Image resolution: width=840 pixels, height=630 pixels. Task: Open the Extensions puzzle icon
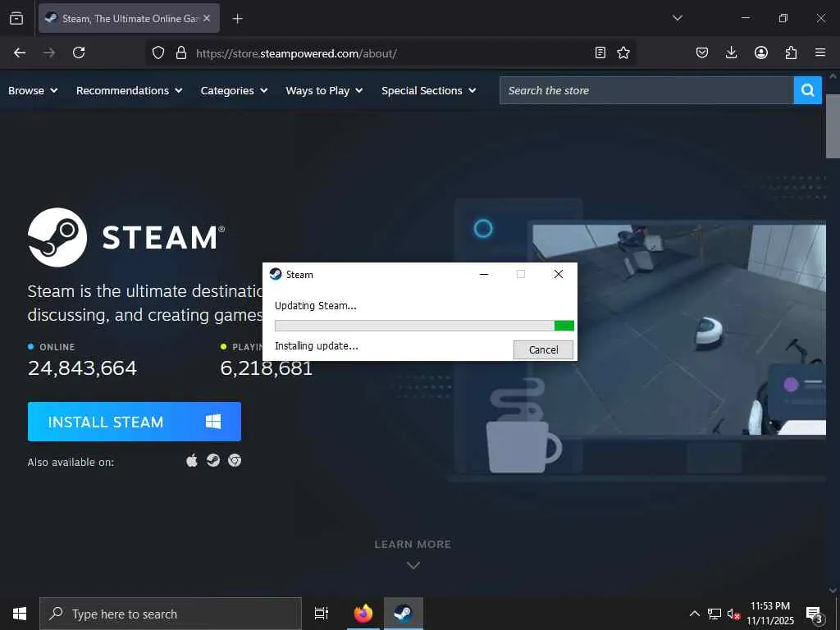point(791,52)
